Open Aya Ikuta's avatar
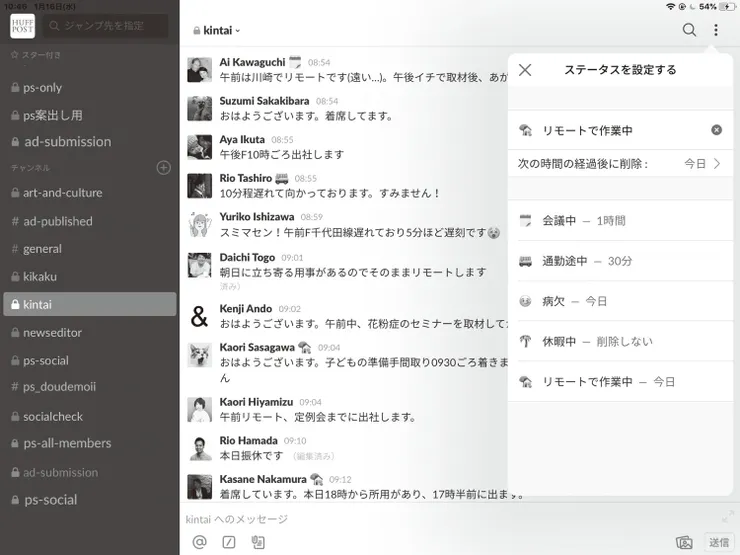Image resolution: width=740 pixels, height=555 pixels. pos(199,147)
